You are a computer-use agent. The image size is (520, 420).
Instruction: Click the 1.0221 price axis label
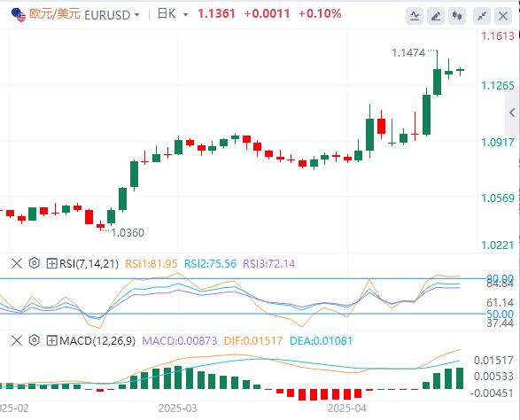point(498,245)
